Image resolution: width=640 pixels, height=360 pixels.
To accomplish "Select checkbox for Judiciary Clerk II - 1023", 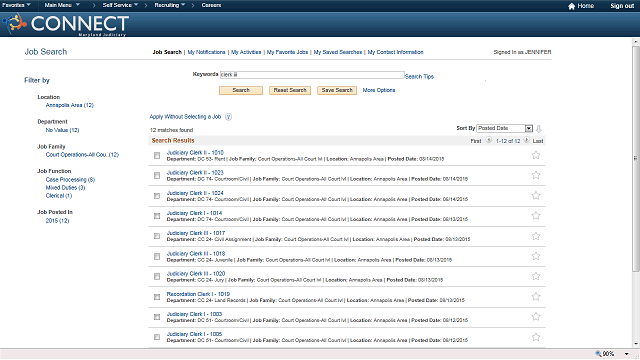I will click(x=157, y=176).
